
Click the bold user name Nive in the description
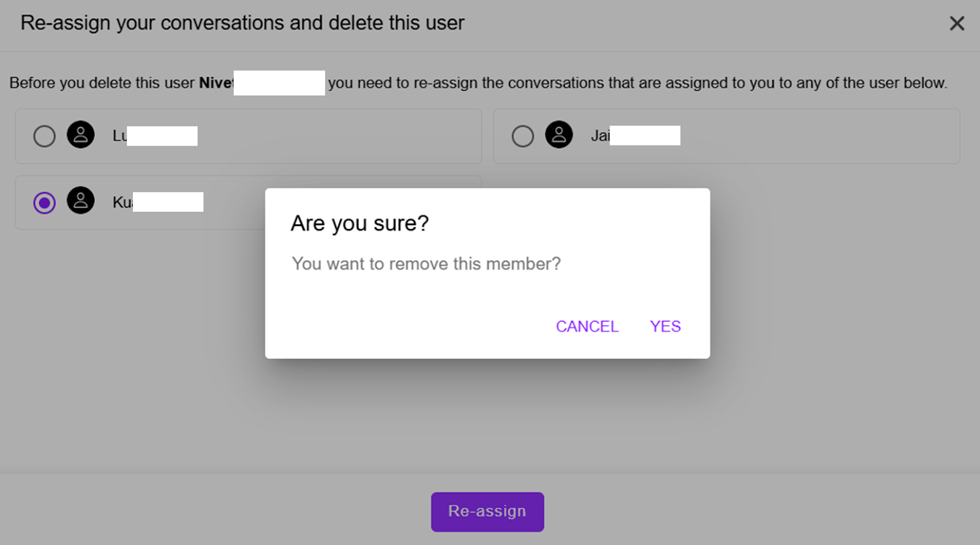[x=216, y=83]
